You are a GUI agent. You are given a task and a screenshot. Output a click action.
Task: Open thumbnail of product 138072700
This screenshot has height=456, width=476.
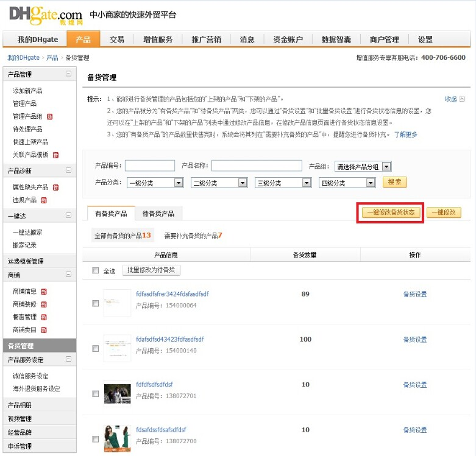pyautogui.click(x=118, y=439)
